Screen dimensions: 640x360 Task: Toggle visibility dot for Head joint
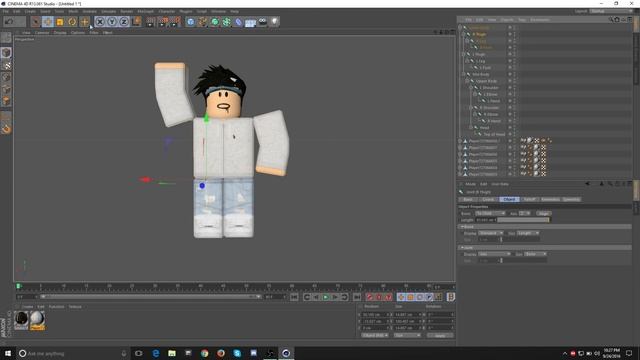point(510,127)
